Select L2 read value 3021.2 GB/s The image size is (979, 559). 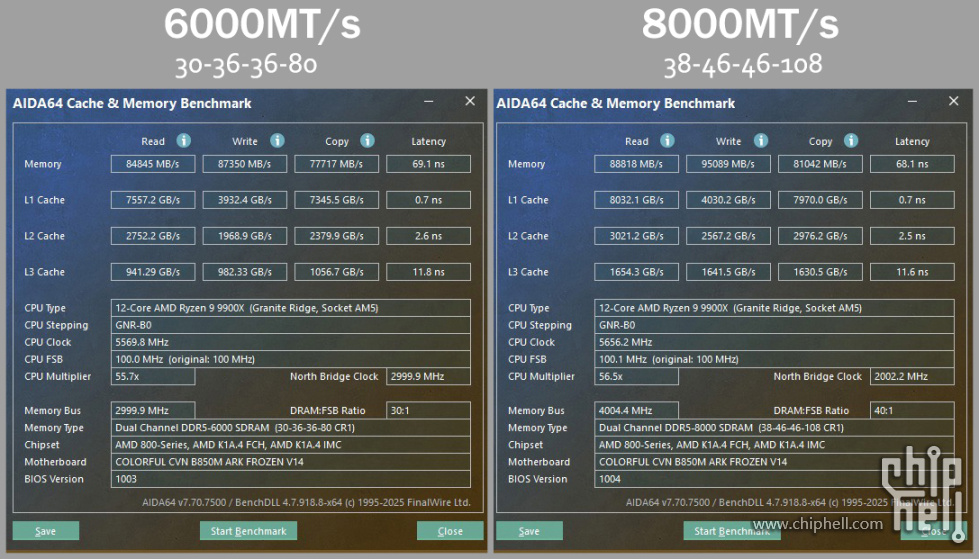click(636, 236)
